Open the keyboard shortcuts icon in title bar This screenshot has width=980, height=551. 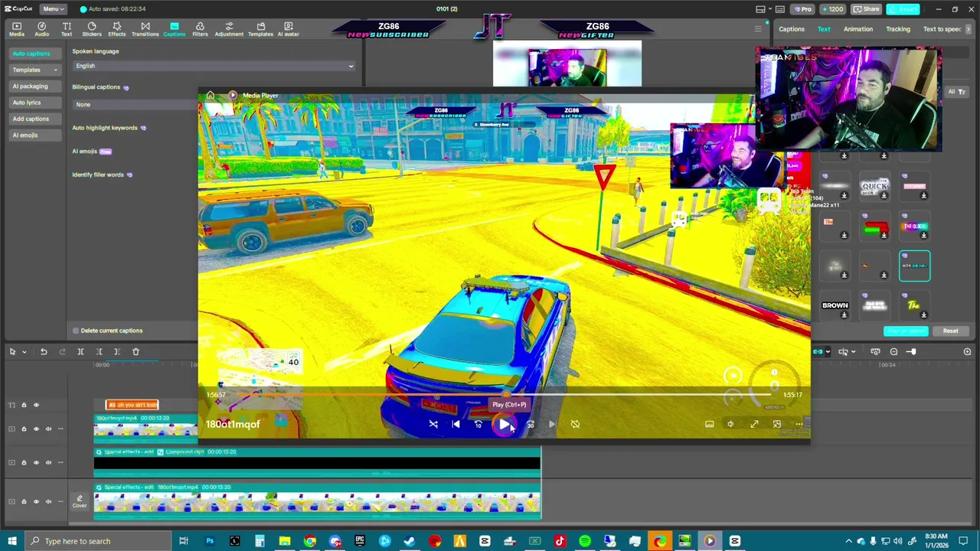pos(782,9)
